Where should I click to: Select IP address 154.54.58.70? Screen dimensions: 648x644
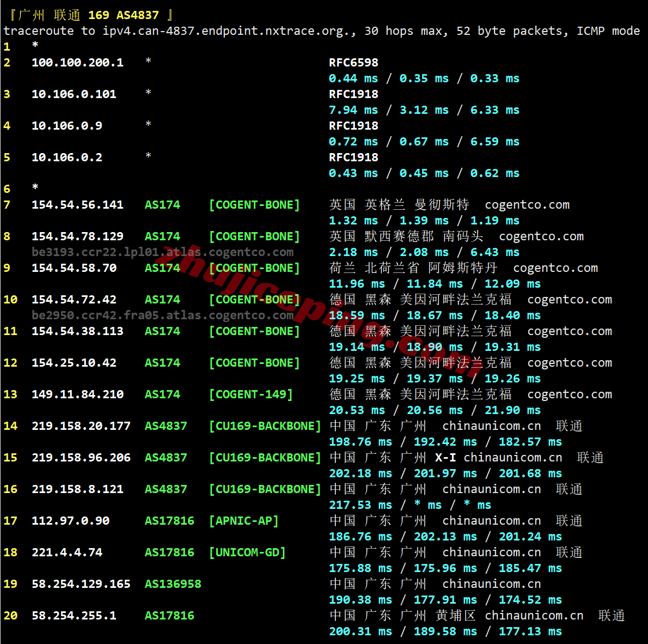(x=74, y=268)
